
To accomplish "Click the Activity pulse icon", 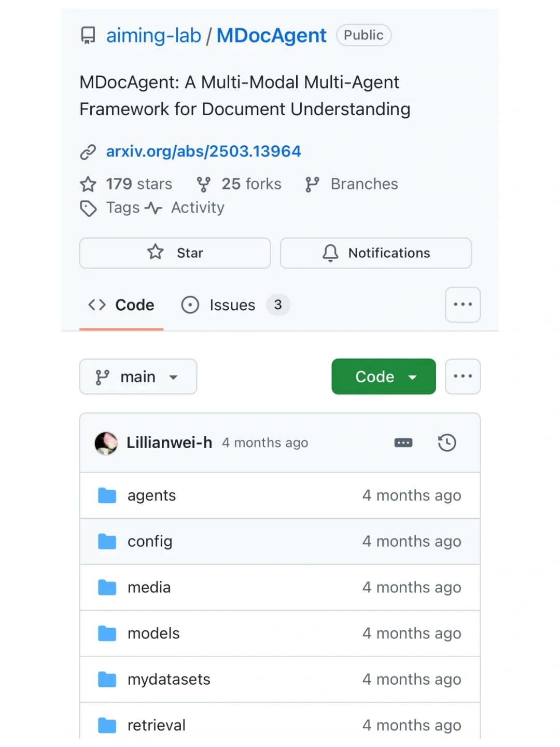I will point(153,208).
